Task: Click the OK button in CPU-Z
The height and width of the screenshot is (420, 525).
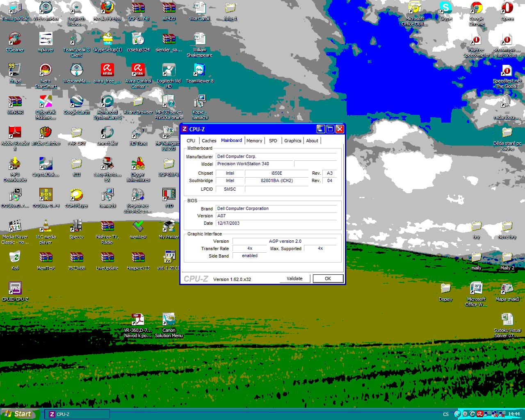Action: 328,278
